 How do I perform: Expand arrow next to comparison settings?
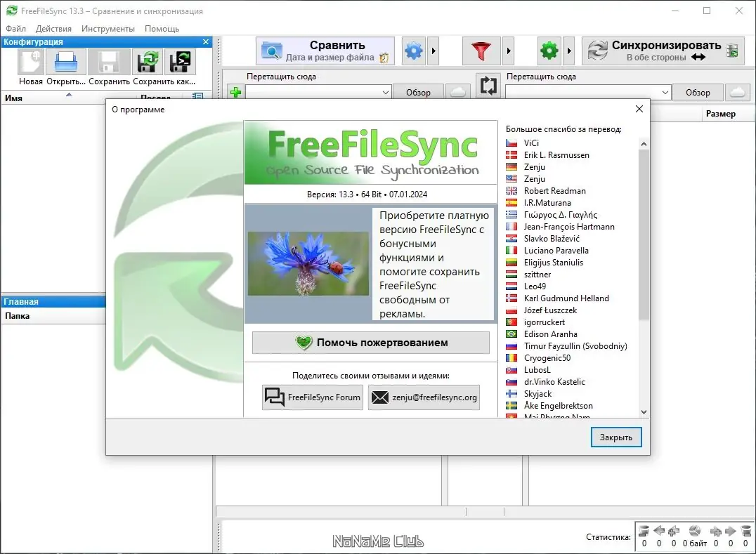click(434, 51)
